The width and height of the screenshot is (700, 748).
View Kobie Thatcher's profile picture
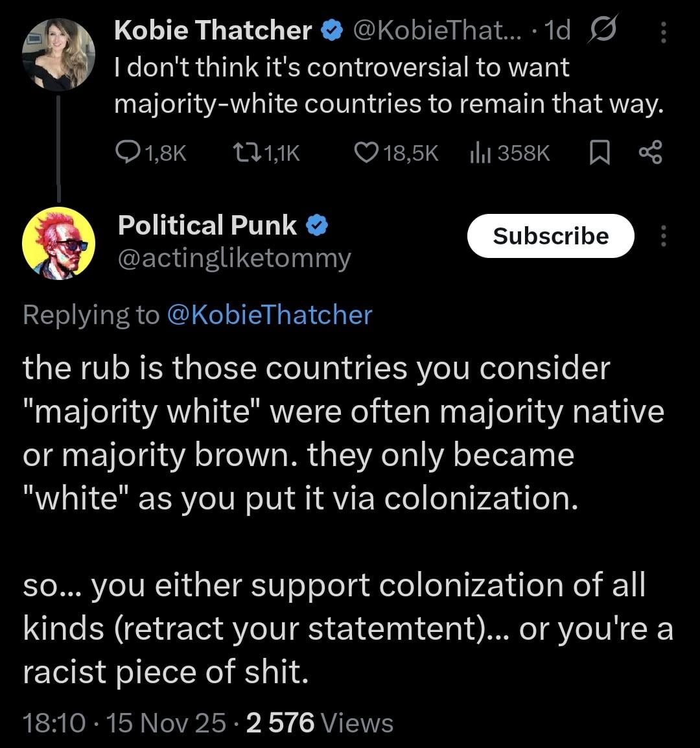pos(59,54)
